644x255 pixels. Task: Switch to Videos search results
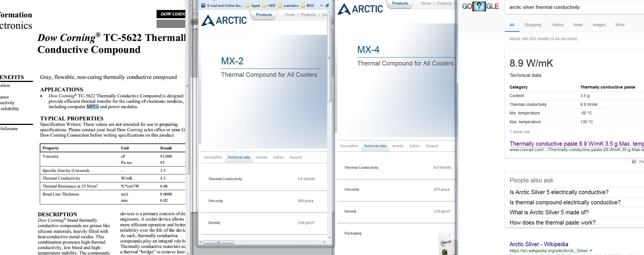[557, 25]
